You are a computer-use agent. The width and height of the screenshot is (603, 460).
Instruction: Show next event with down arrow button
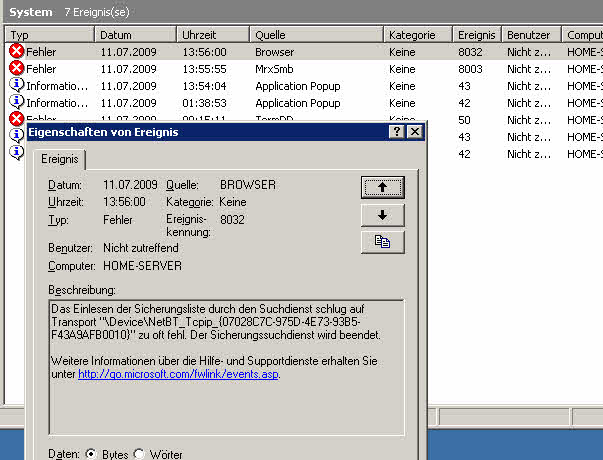click(382, 214)
